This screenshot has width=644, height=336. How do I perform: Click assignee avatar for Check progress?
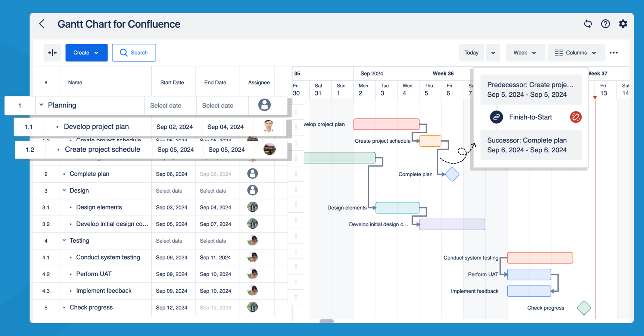[252, 307]
